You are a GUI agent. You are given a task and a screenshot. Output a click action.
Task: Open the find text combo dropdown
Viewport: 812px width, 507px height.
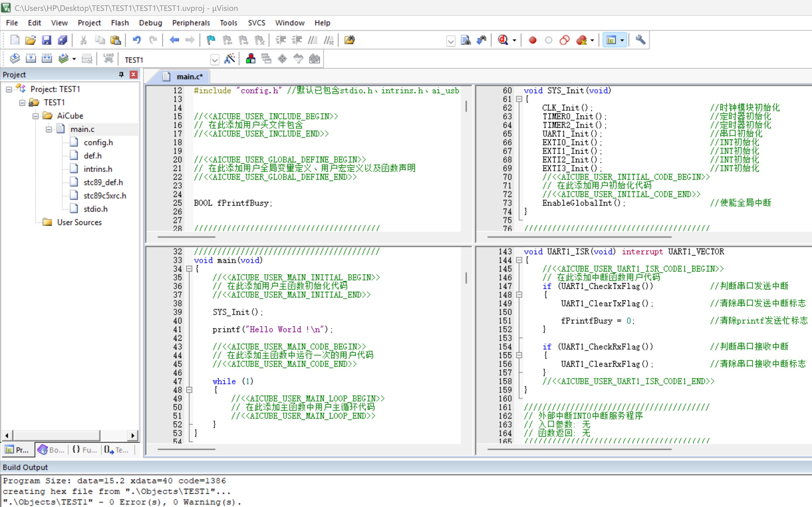(451, 41)
